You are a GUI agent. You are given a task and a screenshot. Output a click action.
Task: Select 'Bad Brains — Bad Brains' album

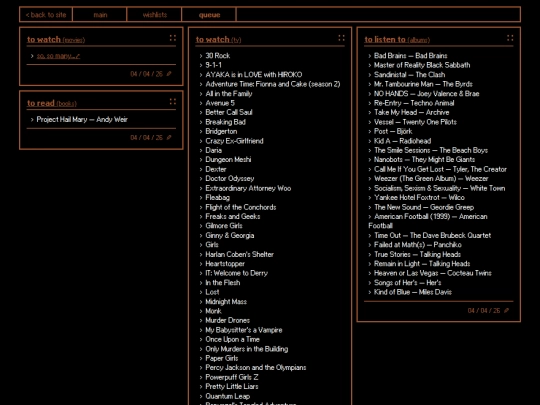411,55
